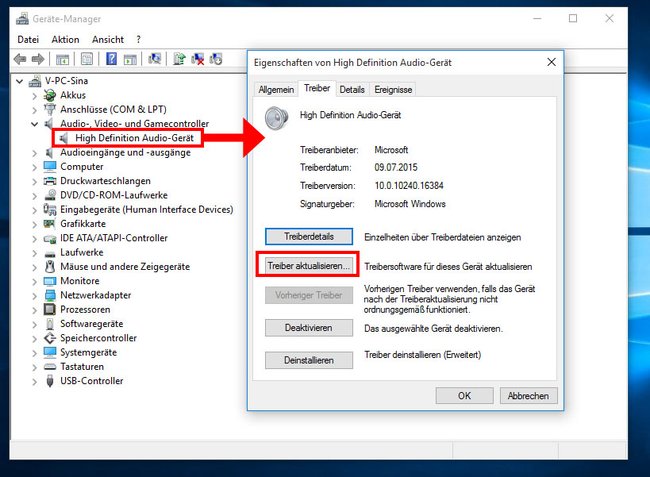Select Audioeingänge und -ausgänge label
This screenshot has height=477, width=650.
(x=126, y=153)
